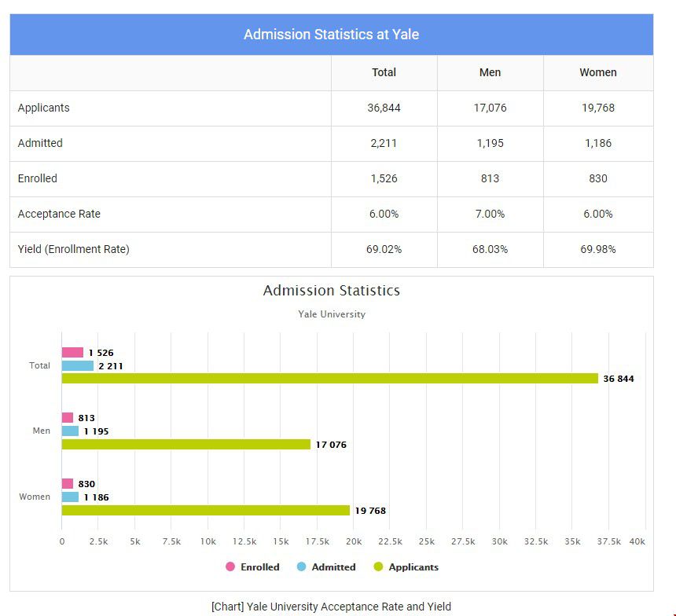This screenshot has height=616, width=676.
Task: Click the 2,211 total admitted cell
Action: 384,143
